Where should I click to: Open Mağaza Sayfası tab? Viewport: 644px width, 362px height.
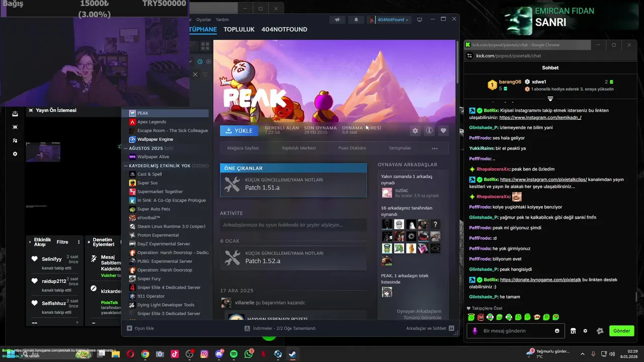(243, 148)
